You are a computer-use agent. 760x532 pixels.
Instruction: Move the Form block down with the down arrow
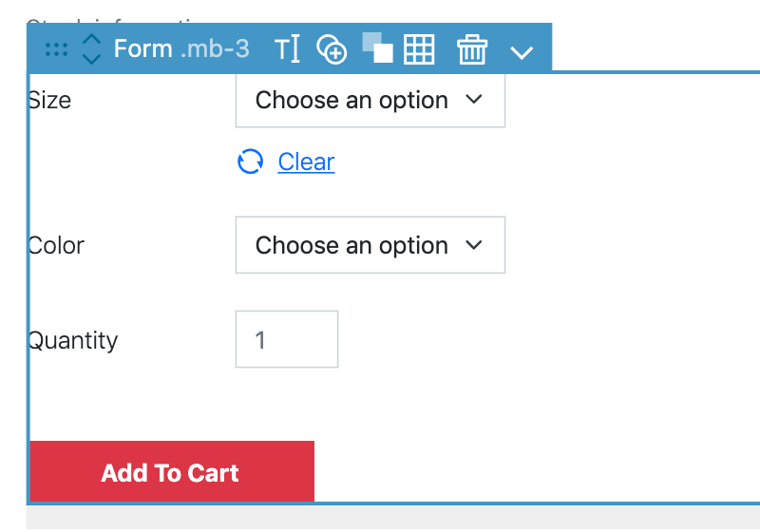click(91, 59)
